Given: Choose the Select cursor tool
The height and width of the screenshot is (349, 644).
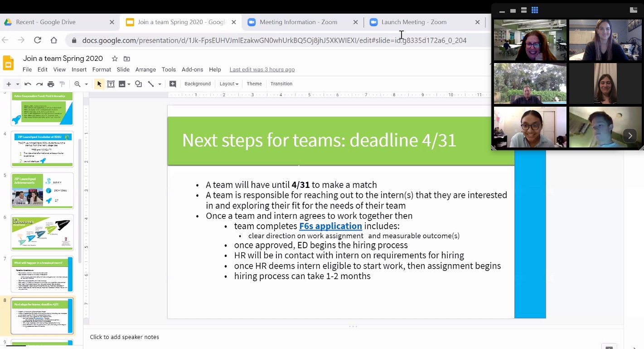Looking at the screenshot, I should [99, 84].
